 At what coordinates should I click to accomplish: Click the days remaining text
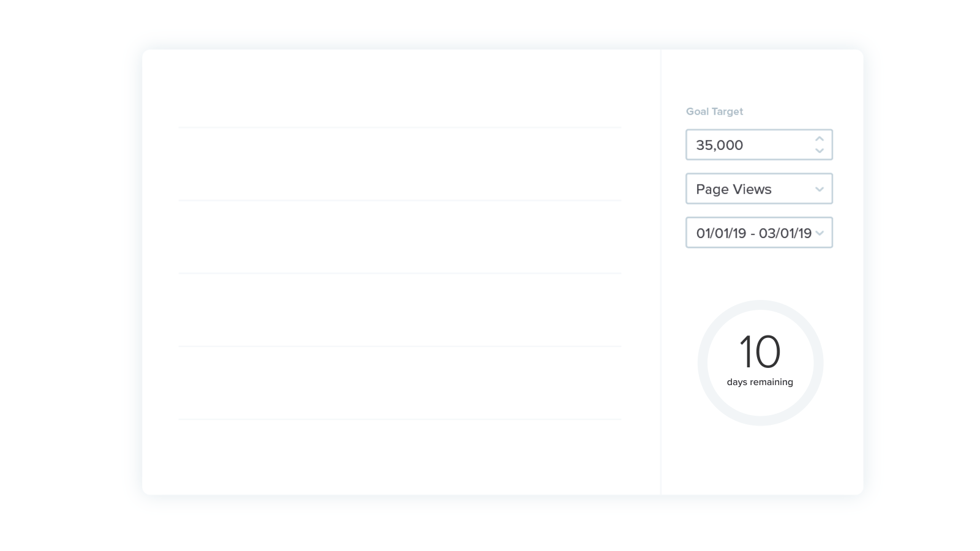pyautogui.click(x=760, y=382)
